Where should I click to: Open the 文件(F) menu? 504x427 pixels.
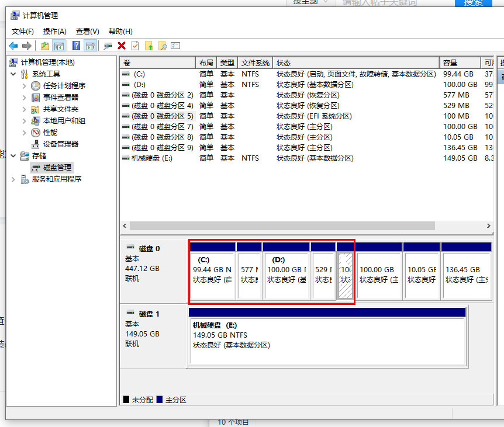(22, 32)
